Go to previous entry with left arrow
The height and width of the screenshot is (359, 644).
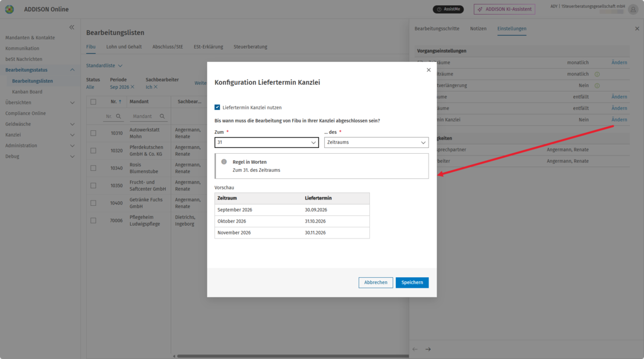[415, 349]
